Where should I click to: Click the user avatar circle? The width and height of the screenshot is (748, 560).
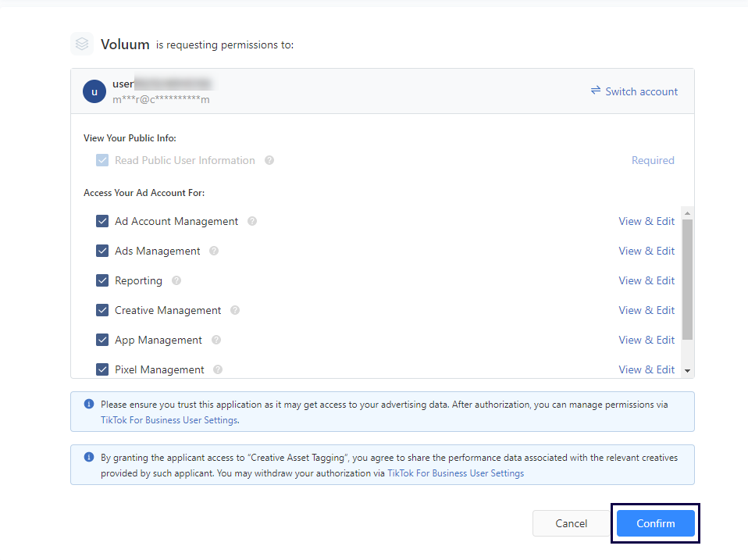94,91
